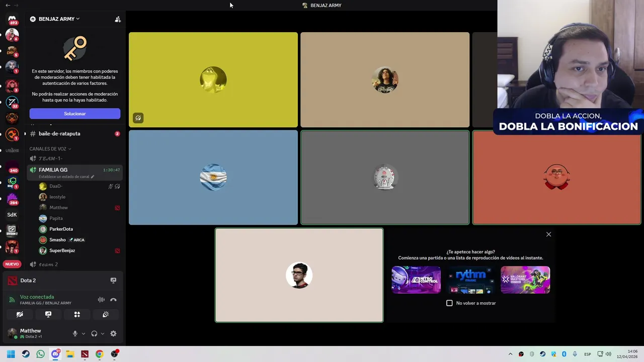This screenshot has height=362, width=644.
Task: Go back with navigation arrow
Action: pos(8,5)
